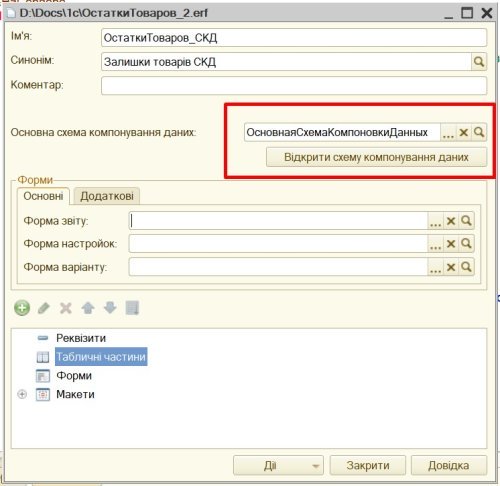Switch to the Основні tab
500x486 pixels.
pos(43,196)
